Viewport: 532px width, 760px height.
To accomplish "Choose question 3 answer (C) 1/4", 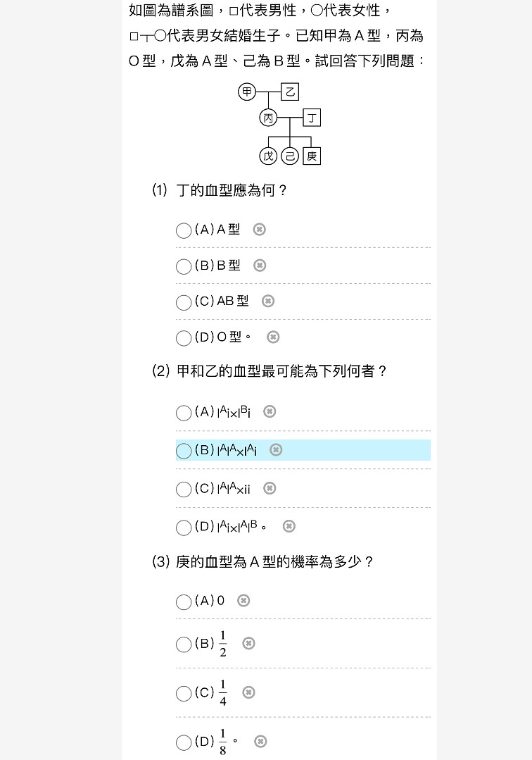I will click(x=184, y=694).
